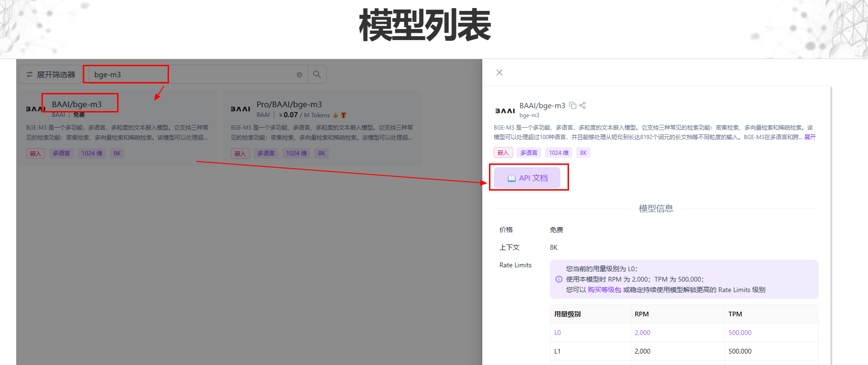Viewport: 868px width, 365px height.
Task: Open the 购买等级包 link
Action: (x=604, y=290)
